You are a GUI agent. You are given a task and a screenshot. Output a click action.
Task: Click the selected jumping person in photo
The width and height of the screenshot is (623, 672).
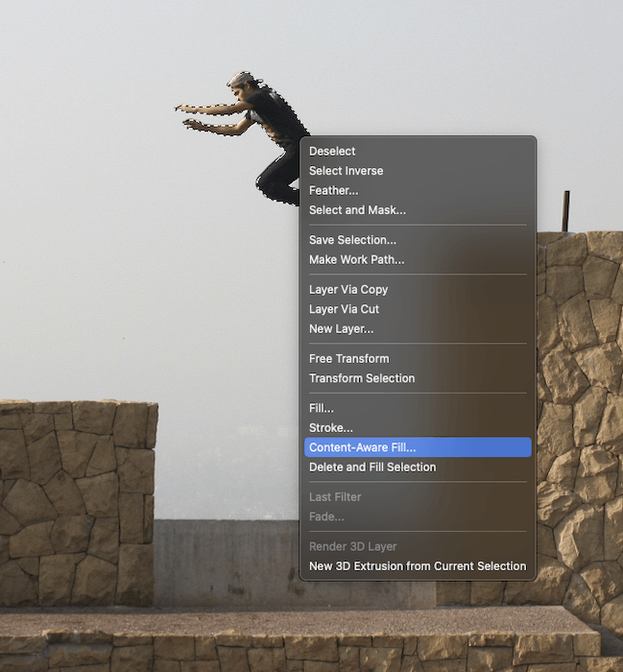point(275,116)
